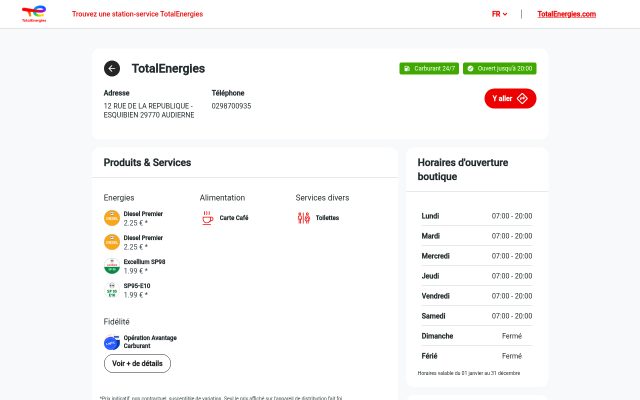Click the Energies section label
Screen dimensions: 640x400
(x=119, y=198)
